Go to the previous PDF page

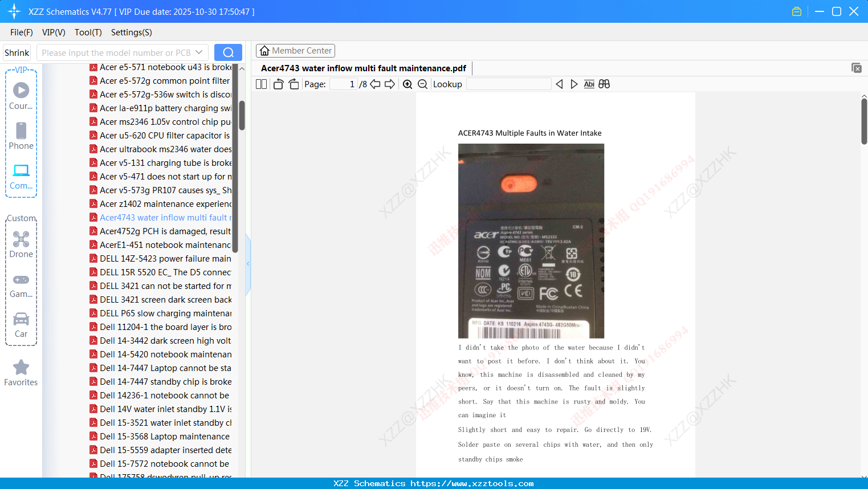[375, 84]
